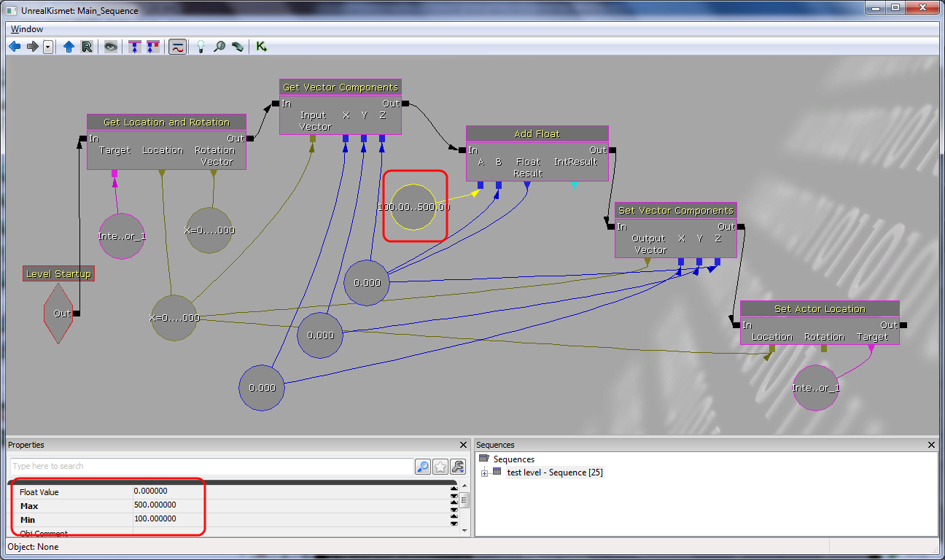The image size is (945, 560).
Task: Toggle the eye hide-connections icon
Action: click(x=110, y=47)
